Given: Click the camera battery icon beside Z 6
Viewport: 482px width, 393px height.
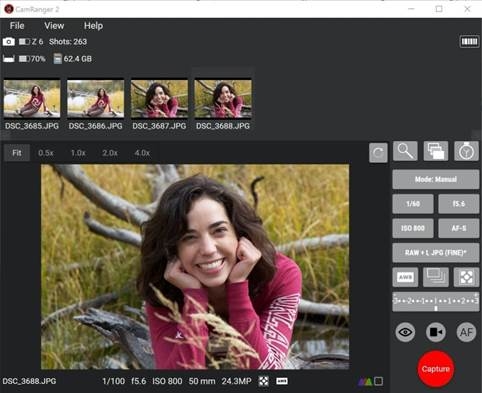Looking at the screenshot, I should pyautogui.click(x=24, y=42).
